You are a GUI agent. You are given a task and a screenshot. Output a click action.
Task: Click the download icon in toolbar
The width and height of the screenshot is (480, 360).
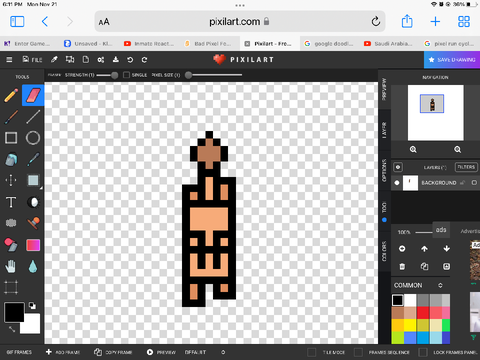[x=116, y=60]
